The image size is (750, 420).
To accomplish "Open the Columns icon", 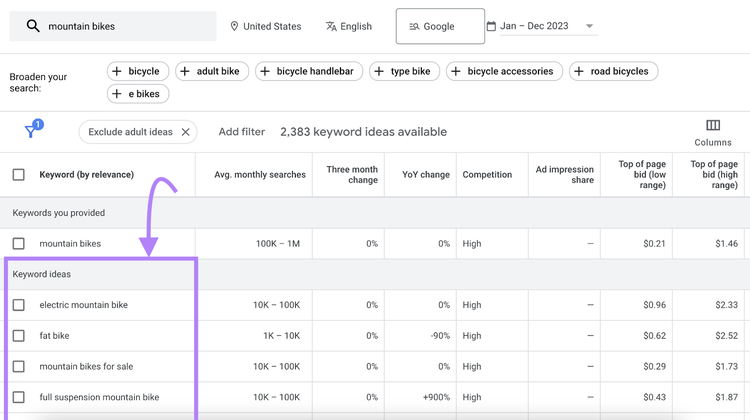I will [x=713, y=125].
